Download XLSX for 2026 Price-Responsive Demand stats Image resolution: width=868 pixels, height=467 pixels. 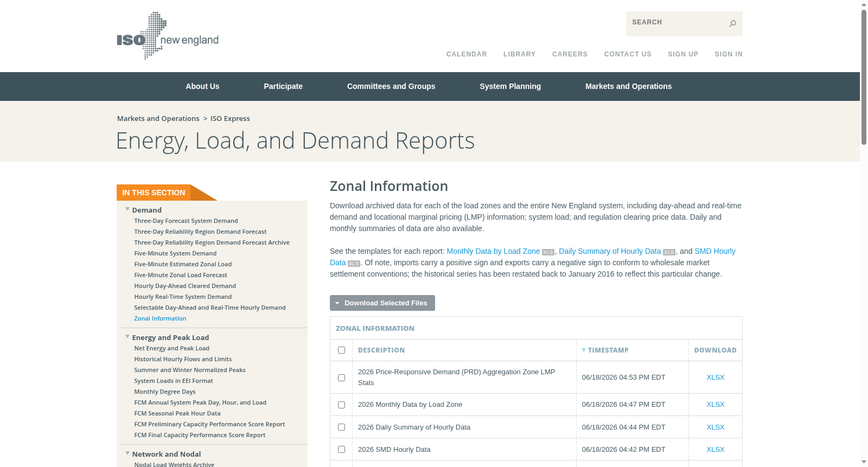pos(715,378)
